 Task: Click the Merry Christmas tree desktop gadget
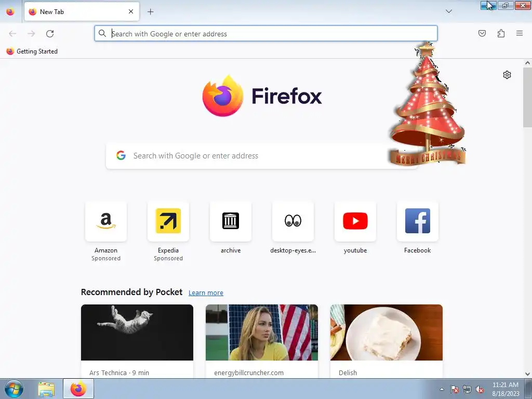427,103
